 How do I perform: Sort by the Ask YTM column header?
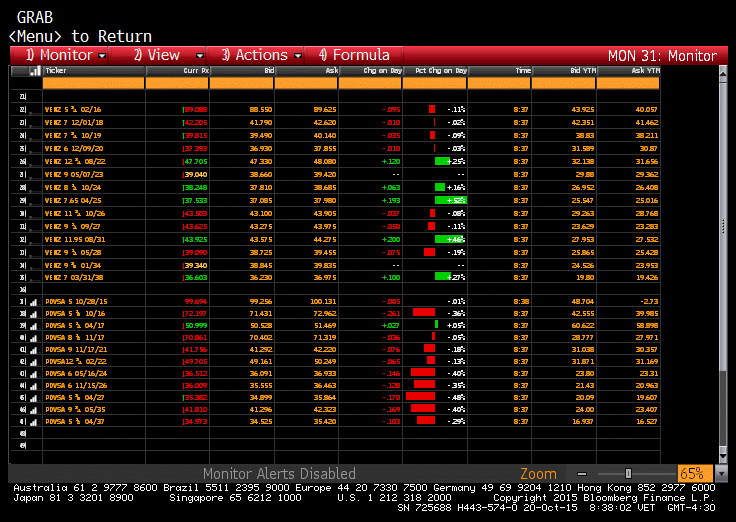click(x=628, y=71)
